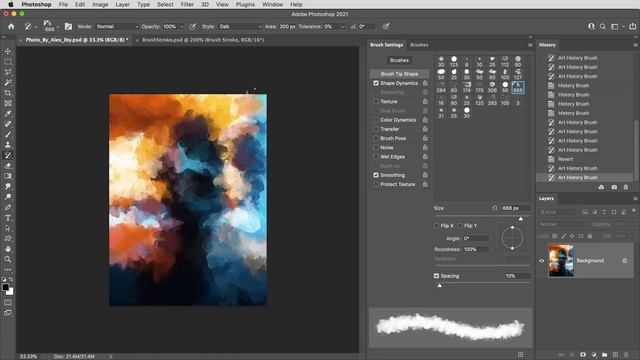Viewport: 640px width, 360px height.
Task: Click the Area value field
Action: tap(287, 27)
